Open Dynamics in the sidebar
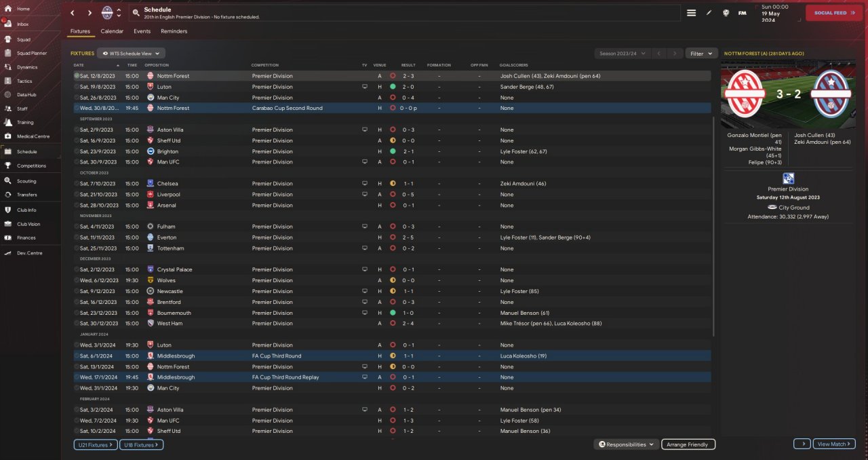Screen dimensions: 868x460 [x=27, y=67]
